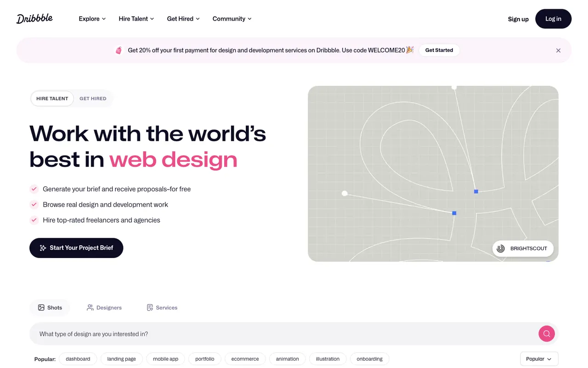Click the pink search magnifier button

547,334
